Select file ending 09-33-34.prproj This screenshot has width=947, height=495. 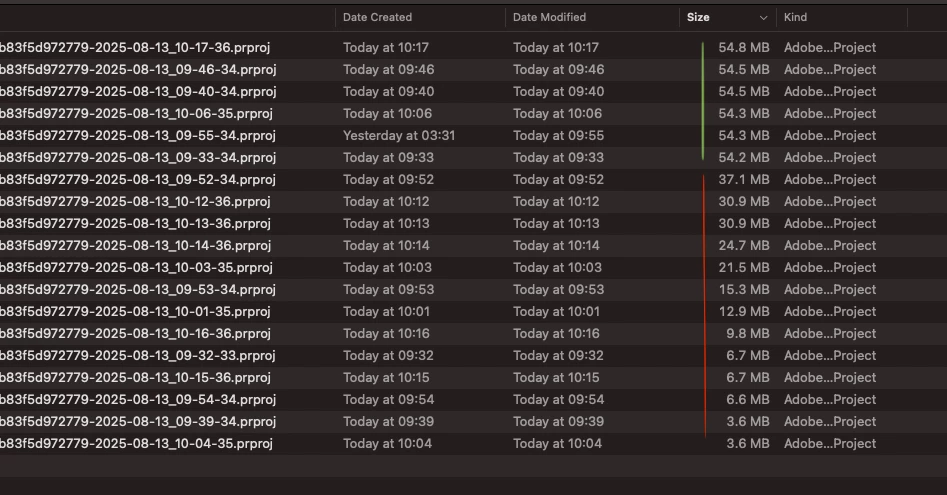tap(138, 158)
